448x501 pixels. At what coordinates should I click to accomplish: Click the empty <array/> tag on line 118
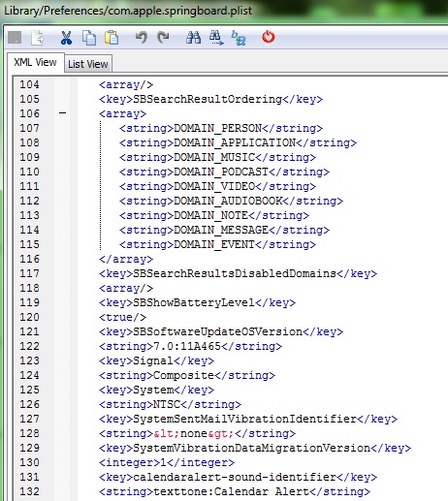pyautogui.click(x=126, y=288)
